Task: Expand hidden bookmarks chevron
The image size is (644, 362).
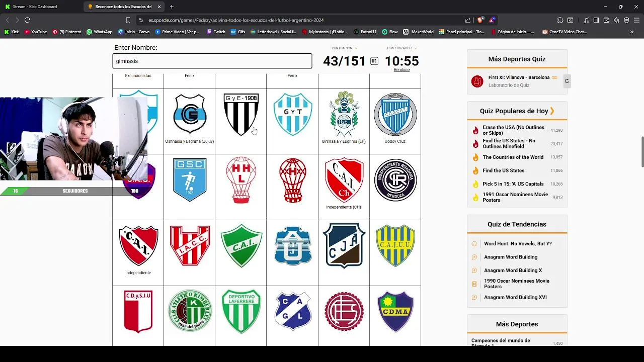Action: coord(631,32)
